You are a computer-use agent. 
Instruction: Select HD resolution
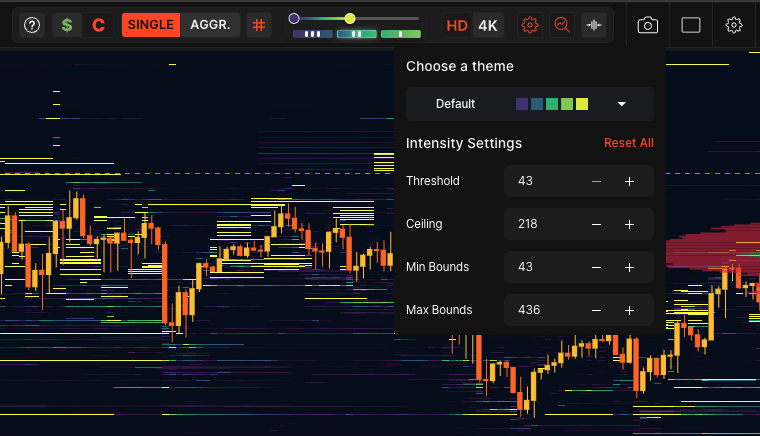tap(457, 25)
